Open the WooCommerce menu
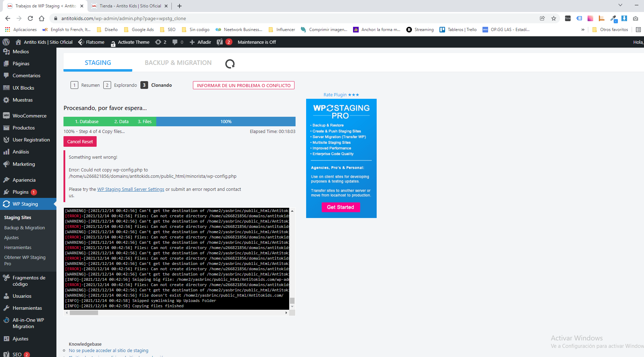This screenshot has height=357, width=644. 29,116
